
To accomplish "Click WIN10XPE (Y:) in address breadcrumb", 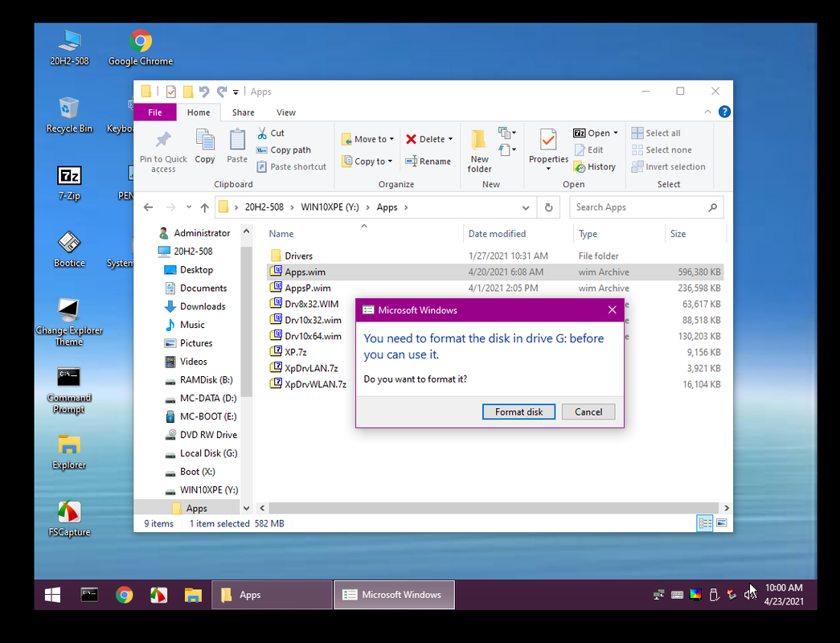I will [x=330, y=207].
